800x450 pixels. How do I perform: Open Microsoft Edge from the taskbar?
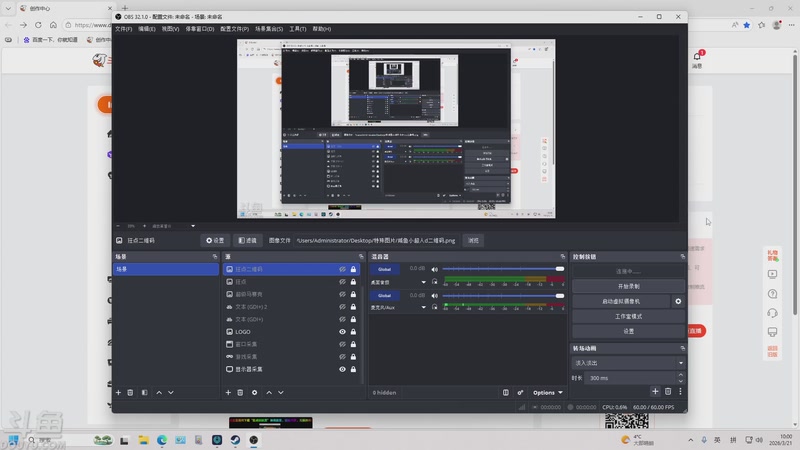(162, 440)
